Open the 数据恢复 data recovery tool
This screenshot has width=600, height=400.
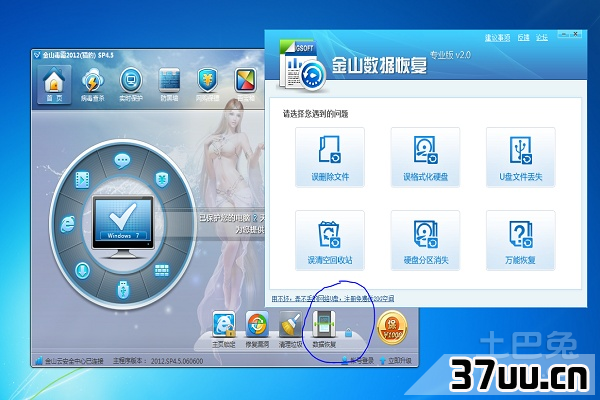(x=324, y=329)
